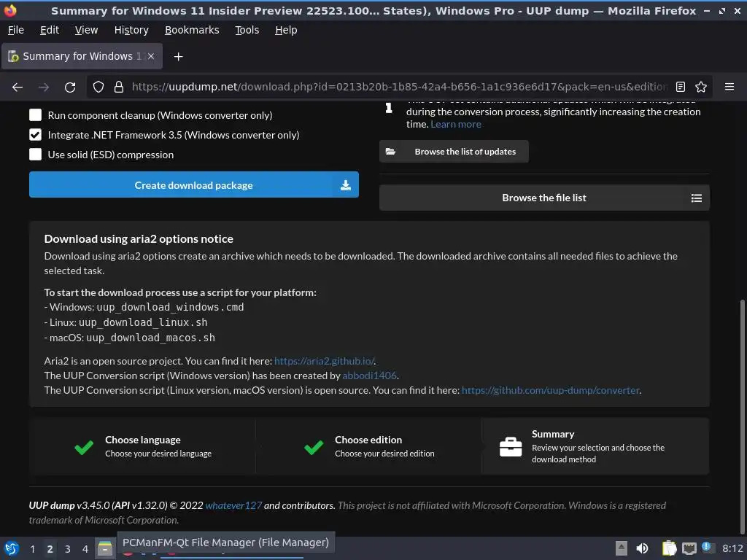Open the Tools menu
Viewport: 747px width, 560px height.
(x=247, y=30)
